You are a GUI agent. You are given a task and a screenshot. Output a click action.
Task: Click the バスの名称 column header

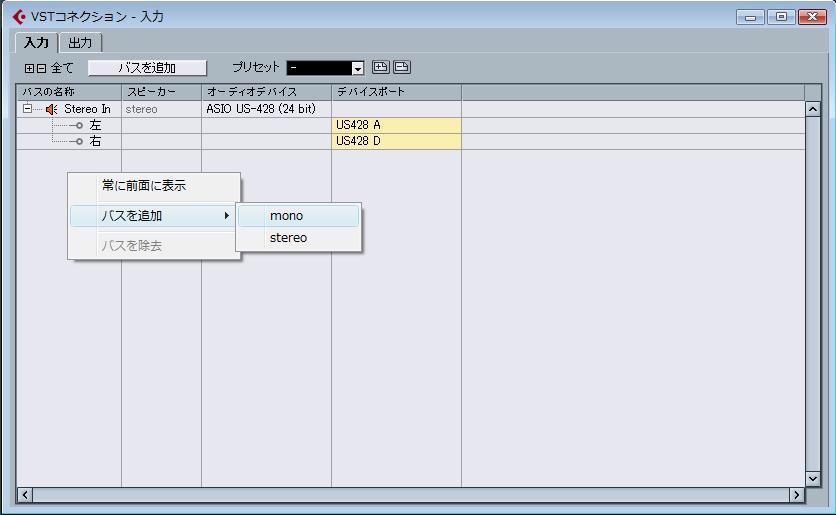(69, 92)
